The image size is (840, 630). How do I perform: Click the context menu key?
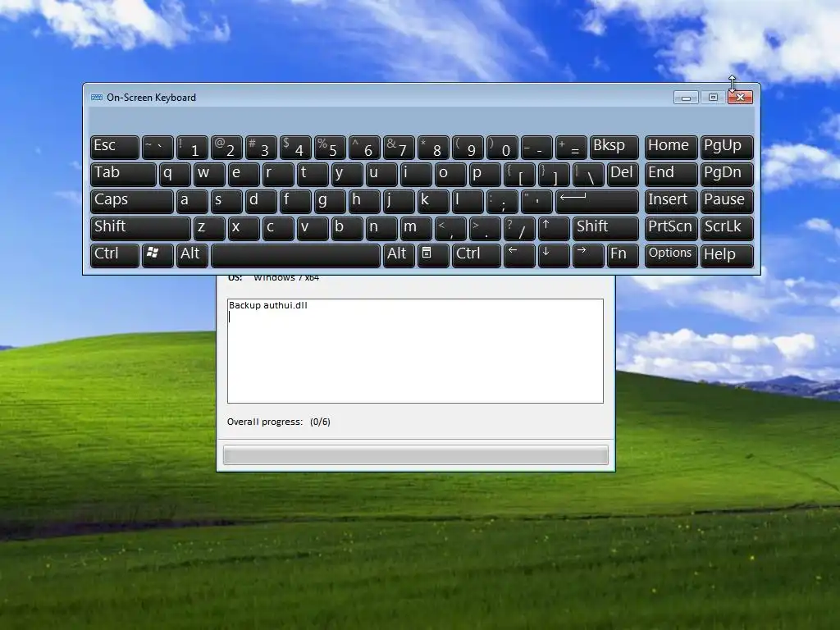(x=432, y=255)
